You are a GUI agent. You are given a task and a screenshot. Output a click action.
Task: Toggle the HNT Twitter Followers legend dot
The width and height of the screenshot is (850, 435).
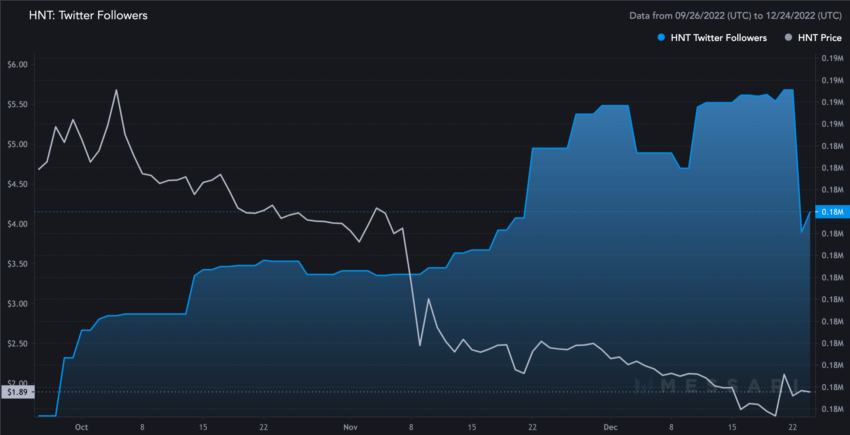point(661,38)
